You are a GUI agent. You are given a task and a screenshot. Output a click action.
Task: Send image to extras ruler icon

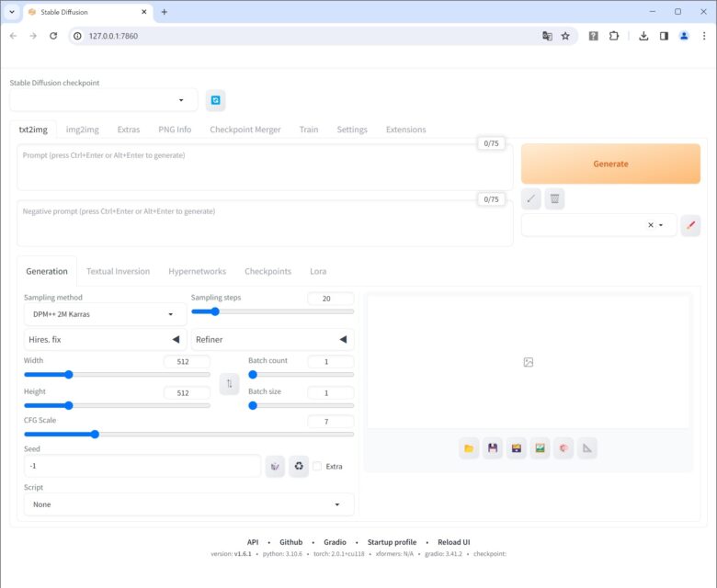(587, 448)
